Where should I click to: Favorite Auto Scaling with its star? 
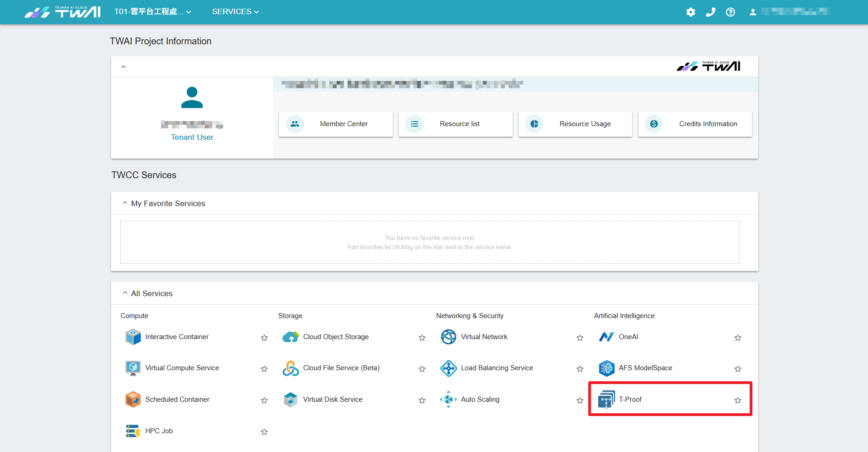coord(580,400)
